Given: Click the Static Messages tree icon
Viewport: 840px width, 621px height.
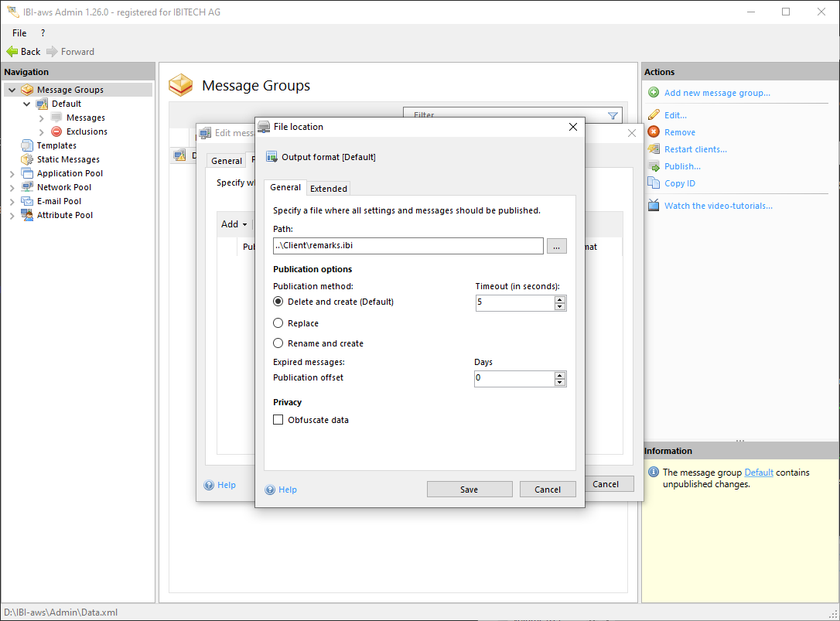Looking at the screenshot, I should click(x=27, y=159).
